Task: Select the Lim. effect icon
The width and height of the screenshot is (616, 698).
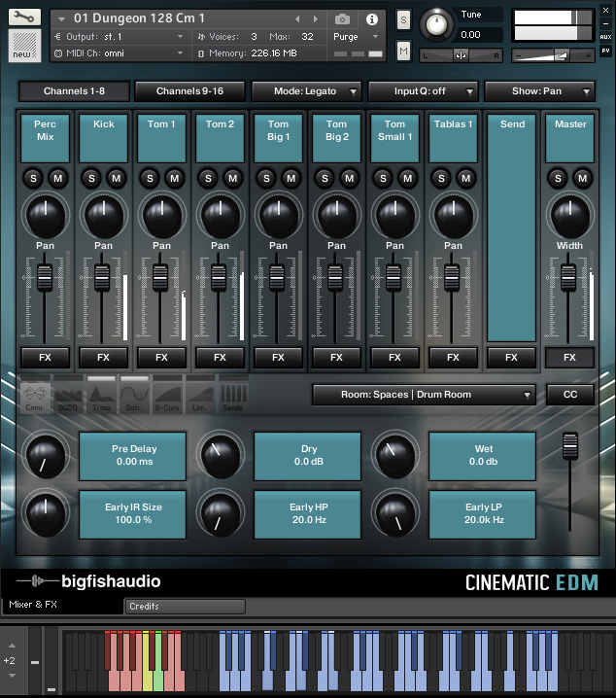Action: point(200,395)
